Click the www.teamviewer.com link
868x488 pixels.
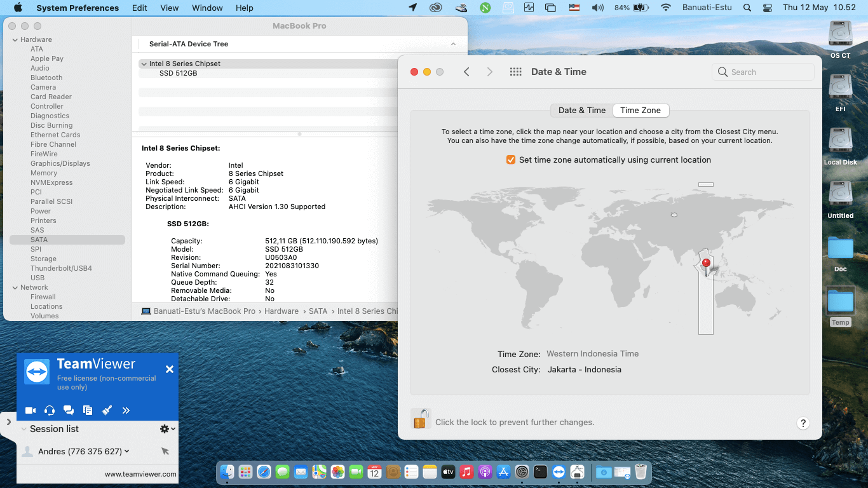coord(140,474)
